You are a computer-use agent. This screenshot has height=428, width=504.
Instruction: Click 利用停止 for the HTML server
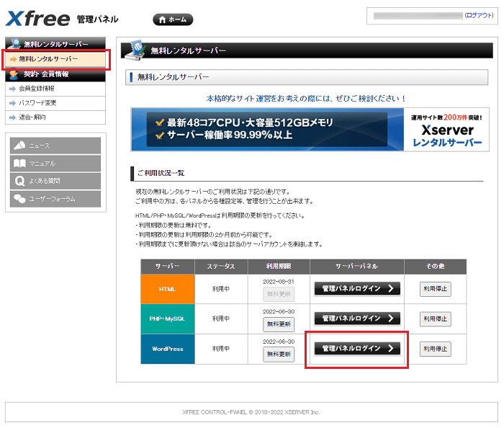pos(435,289)
